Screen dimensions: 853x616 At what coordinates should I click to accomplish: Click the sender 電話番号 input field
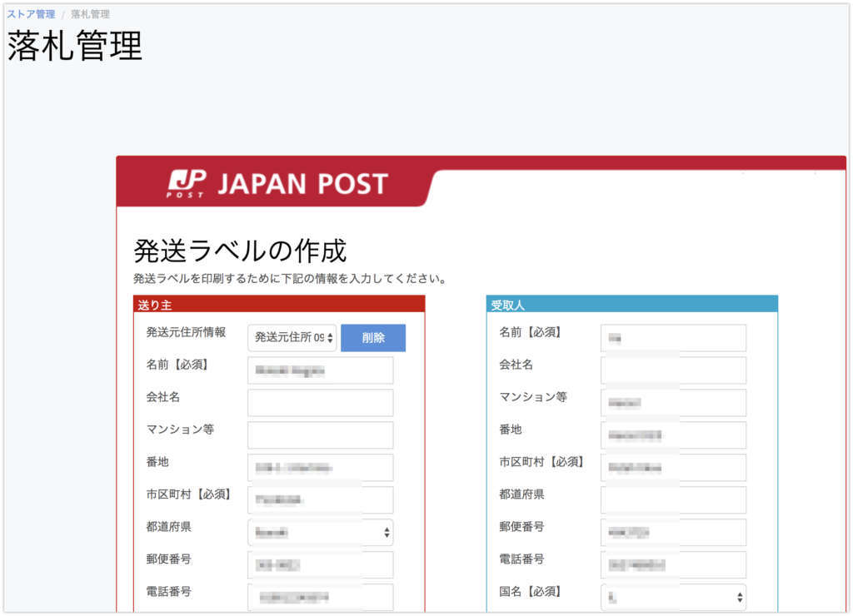(321, 597)
